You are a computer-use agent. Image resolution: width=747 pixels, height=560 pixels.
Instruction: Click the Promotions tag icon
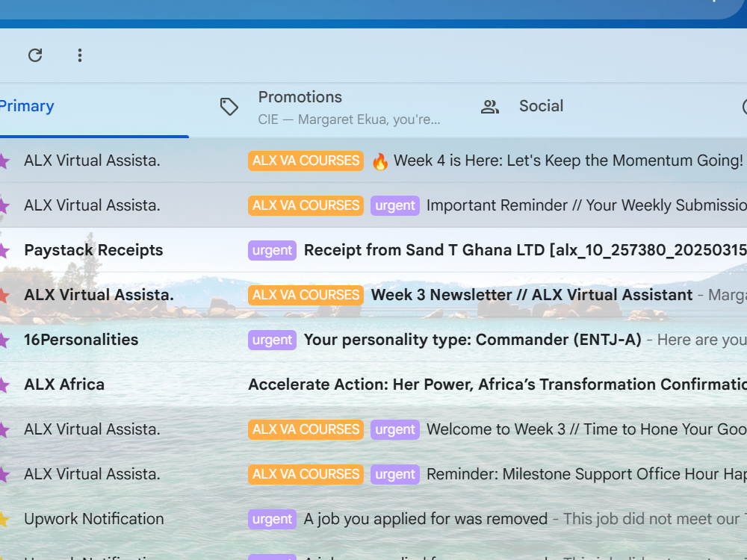coord(229,107)
